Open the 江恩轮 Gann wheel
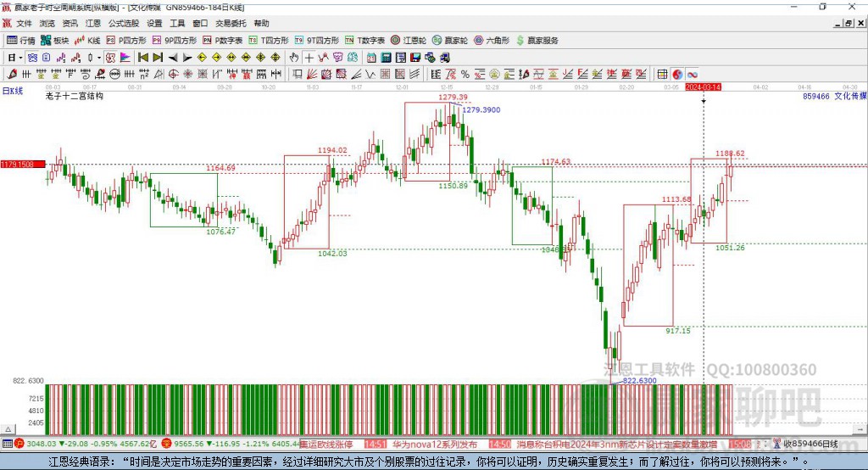 click(409, 41)
